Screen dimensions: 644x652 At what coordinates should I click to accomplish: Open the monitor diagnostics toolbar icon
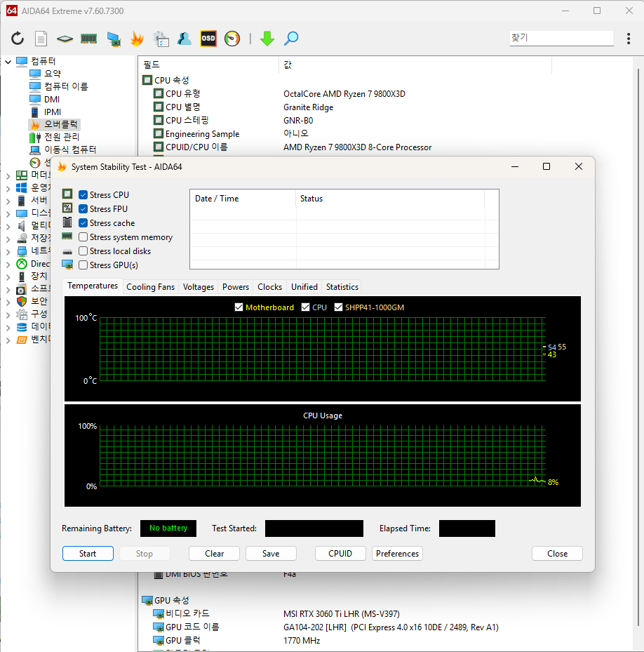coord(114,39)
